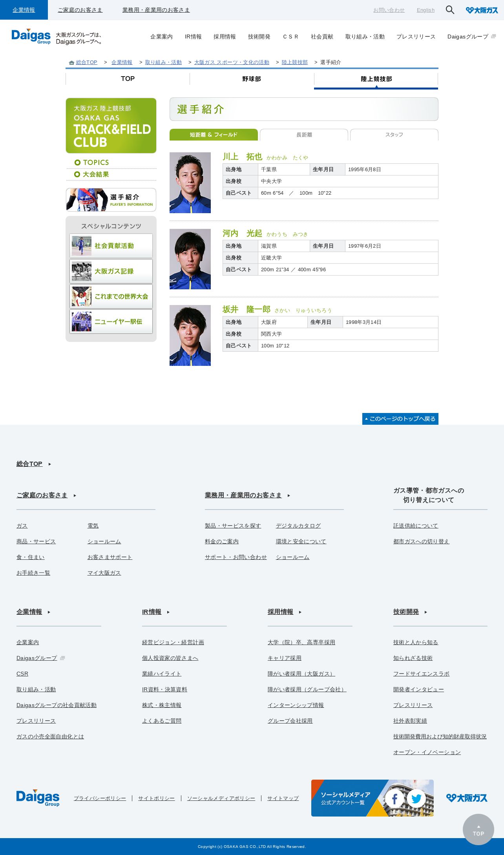
Task: Open 採用情報 main menu
Action: [225, 37]
